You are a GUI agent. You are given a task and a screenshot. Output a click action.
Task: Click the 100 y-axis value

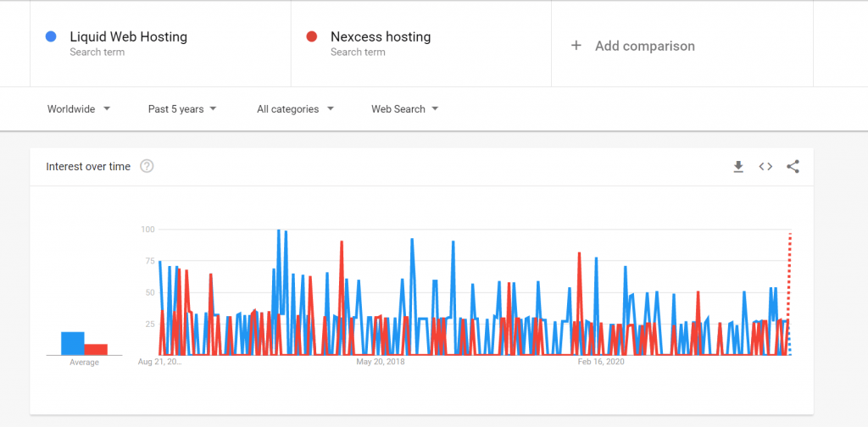click(147, 229)
